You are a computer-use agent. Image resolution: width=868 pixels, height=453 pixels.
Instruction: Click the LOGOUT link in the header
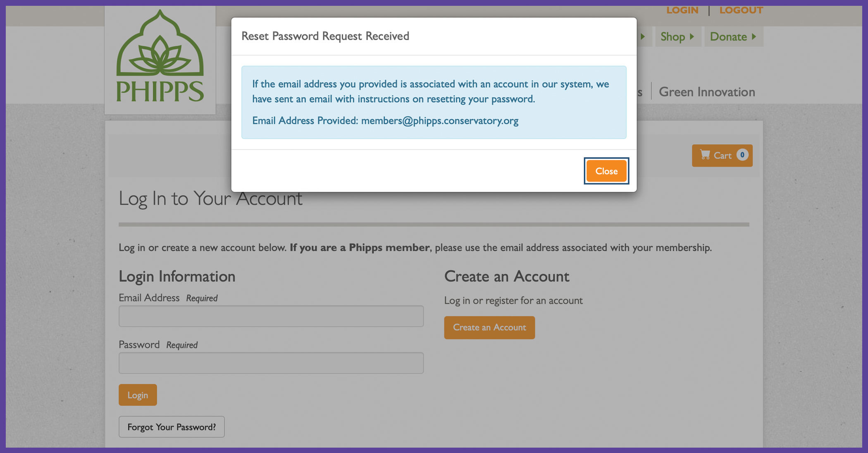(x=741, y=10)
